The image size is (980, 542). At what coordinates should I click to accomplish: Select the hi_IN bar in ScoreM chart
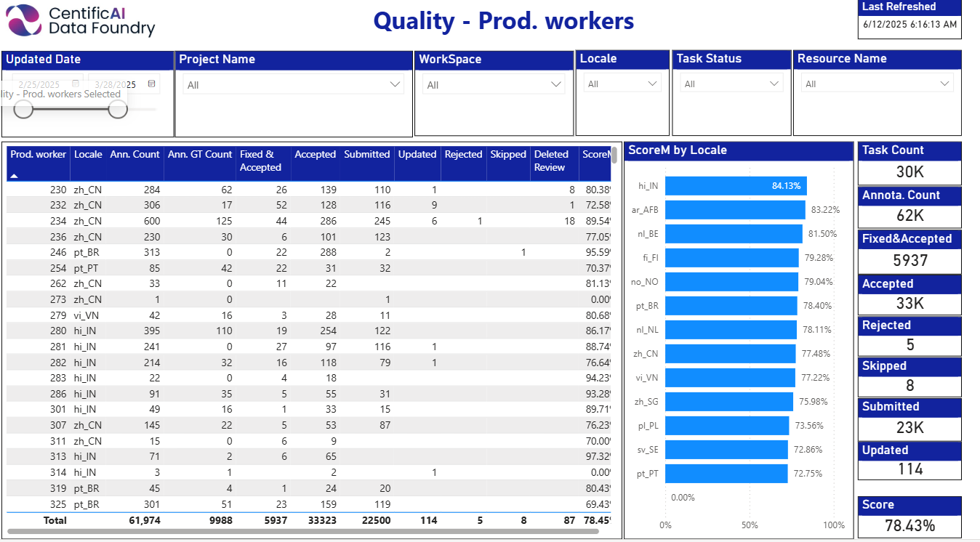(x=735, y=186)
